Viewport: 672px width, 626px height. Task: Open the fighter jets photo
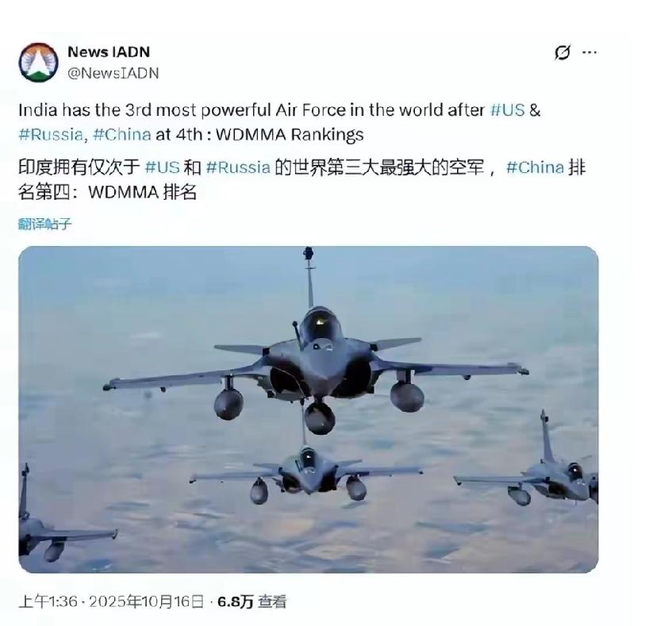pyautogui.click(x=309, y=409)
